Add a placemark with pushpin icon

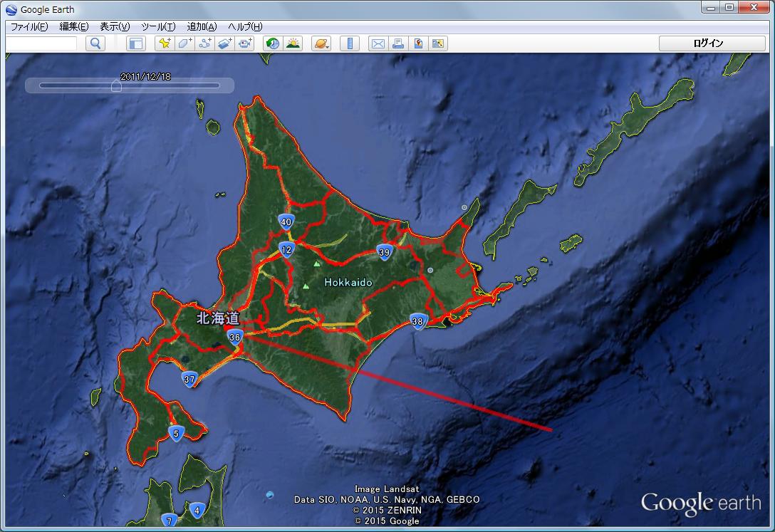tap(165, 43)
